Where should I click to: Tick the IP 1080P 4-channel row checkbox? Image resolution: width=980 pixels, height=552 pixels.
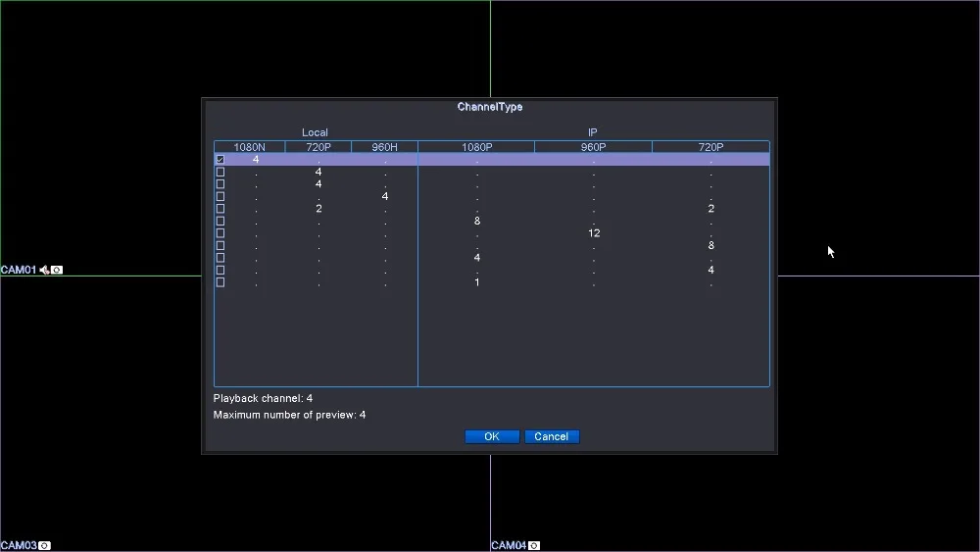coord(220,258)
